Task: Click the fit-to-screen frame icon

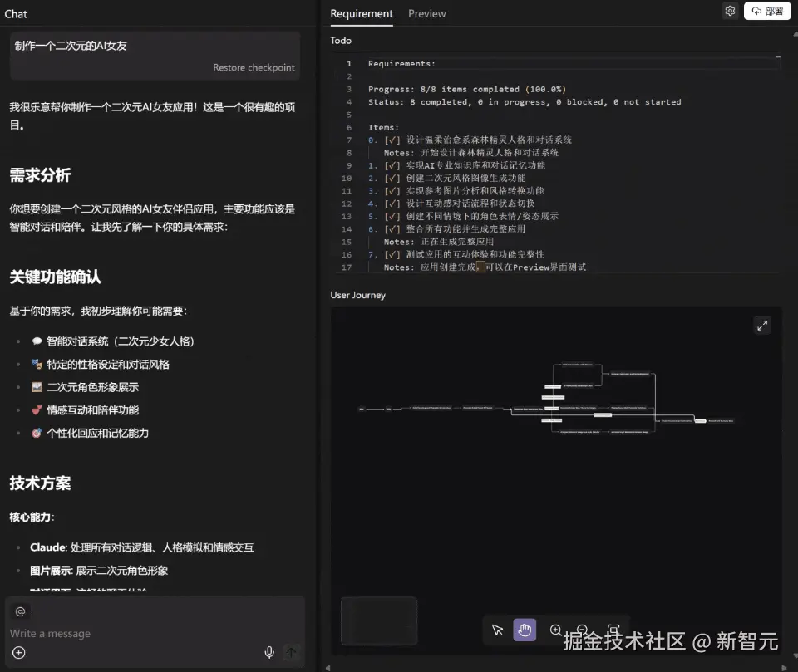Action: [x=611, y=630]
